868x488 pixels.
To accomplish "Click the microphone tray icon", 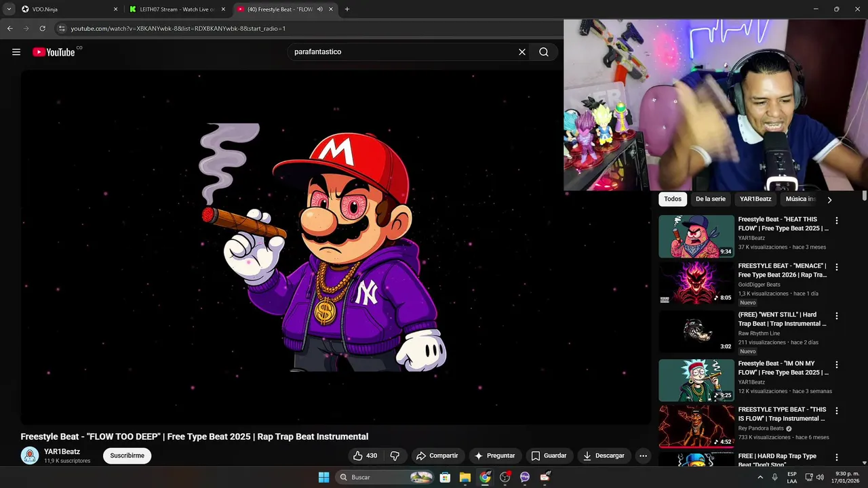I will (774, 477).
